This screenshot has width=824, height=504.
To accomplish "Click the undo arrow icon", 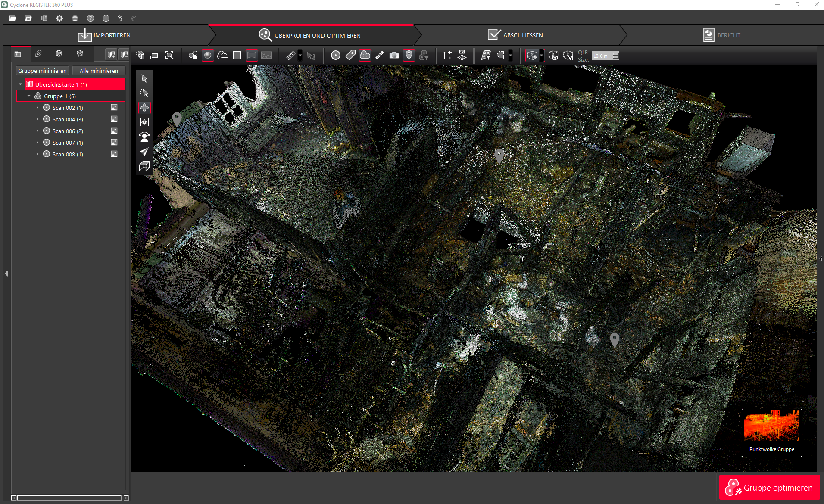I will pyautogui.click(x=120, y=18).
